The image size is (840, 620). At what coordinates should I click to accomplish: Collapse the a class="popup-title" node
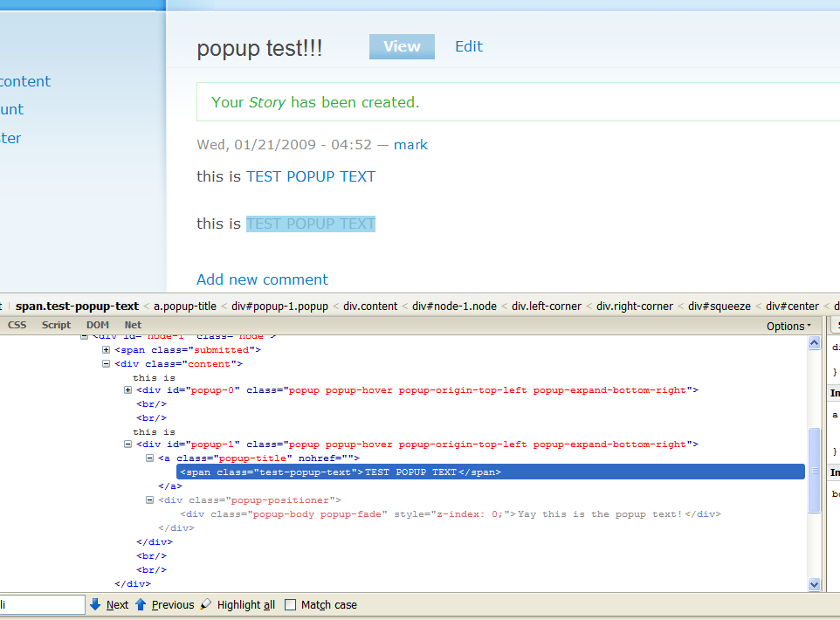click(150, 458)
